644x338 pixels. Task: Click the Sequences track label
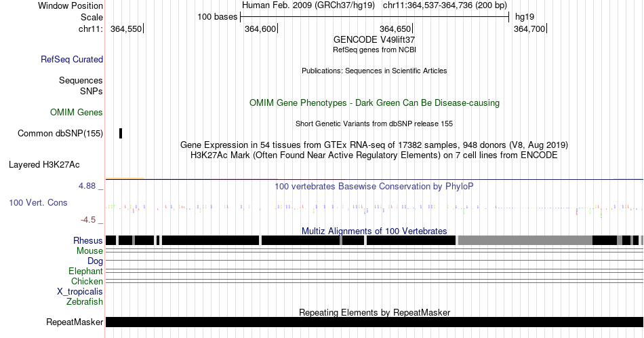click(81, 80)
